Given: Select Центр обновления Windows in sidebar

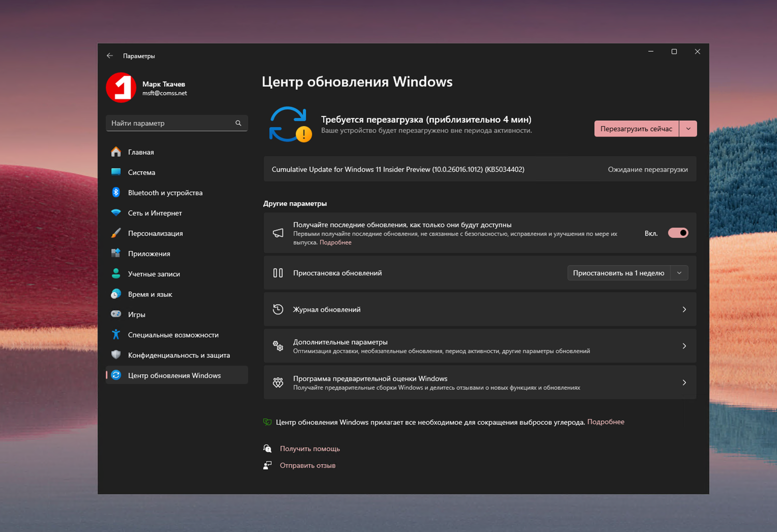Looking at the screenshot, I should pos(177,375).
